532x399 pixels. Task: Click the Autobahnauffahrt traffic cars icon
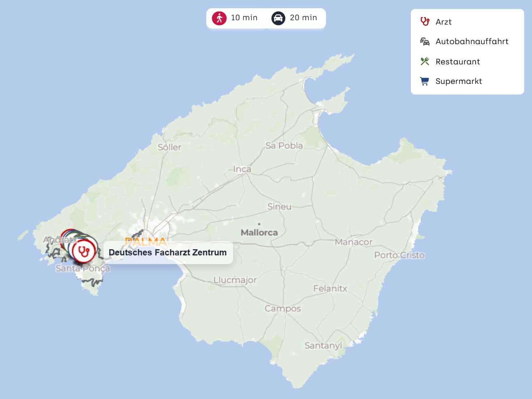coord(425,42)
